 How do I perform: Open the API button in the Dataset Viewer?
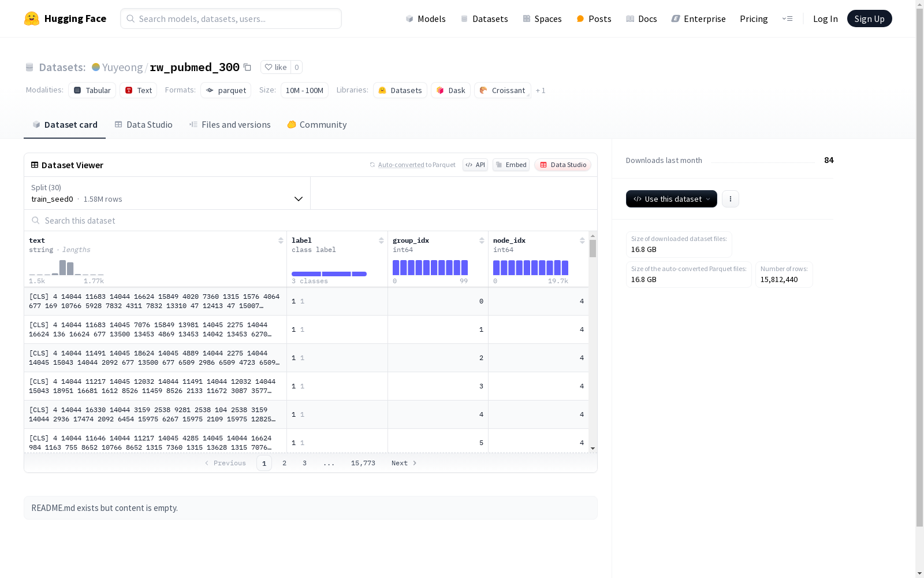tap(475, 165)
